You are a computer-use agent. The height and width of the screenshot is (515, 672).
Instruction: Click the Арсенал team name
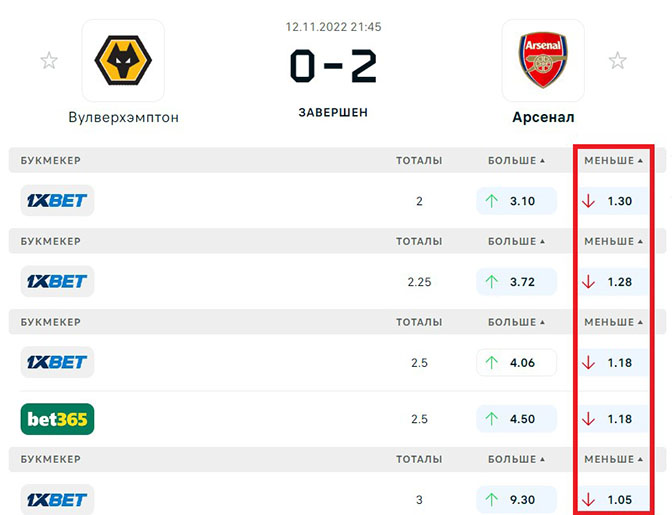click(543, 117)
